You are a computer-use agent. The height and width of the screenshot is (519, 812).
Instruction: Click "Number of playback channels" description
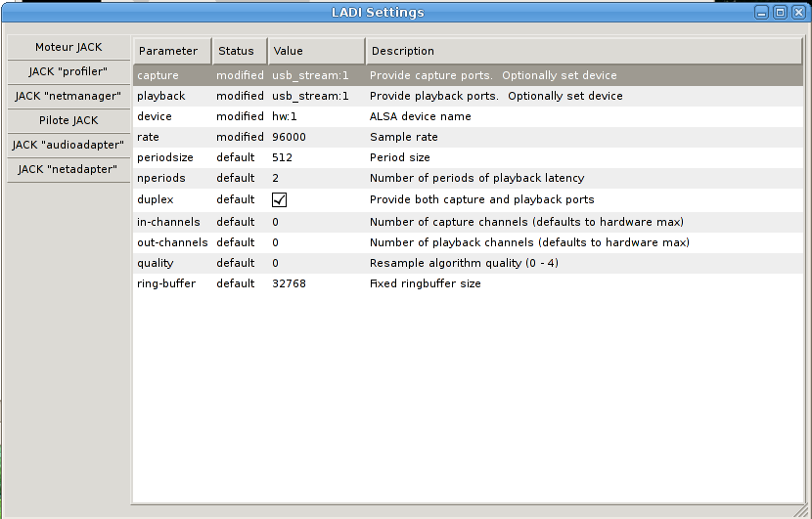click(529, 242)
